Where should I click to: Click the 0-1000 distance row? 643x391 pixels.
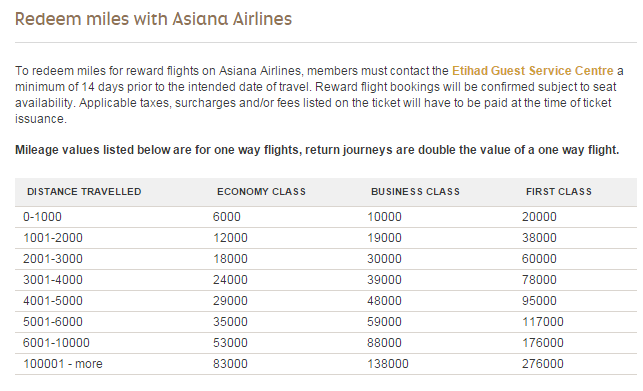326,217
